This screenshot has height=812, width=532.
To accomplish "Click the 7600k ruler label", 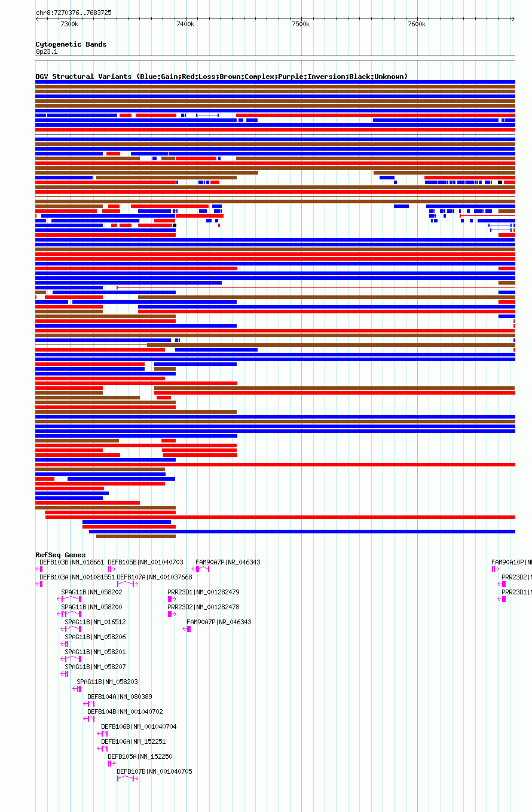I will pyautogui.click(x=417, y=24).
